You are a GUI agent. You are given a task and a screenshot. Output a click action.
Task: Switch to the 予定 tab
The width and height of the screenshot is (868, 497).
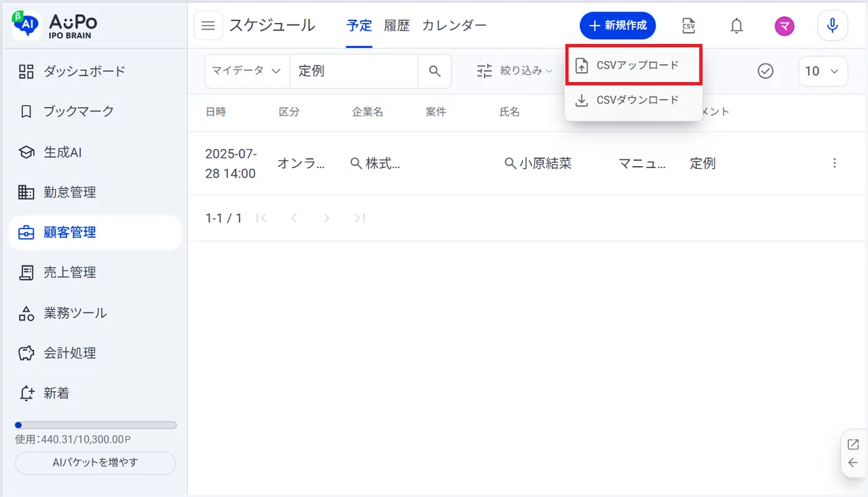tap(359, 26)
